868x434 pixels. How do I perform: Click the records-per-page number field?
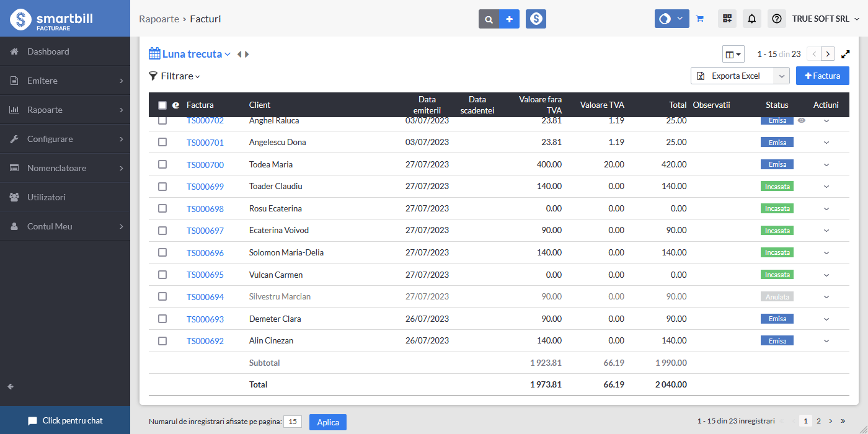(x=293, y=422)
